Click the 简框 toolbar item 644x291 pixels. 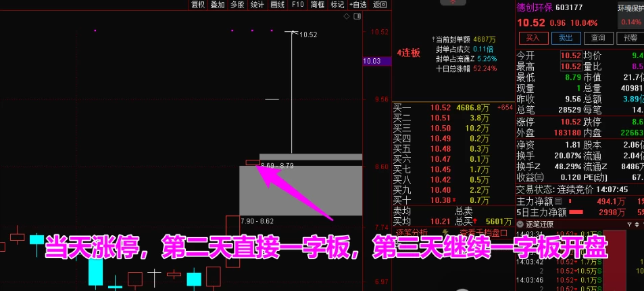click(x=318, y=5)
